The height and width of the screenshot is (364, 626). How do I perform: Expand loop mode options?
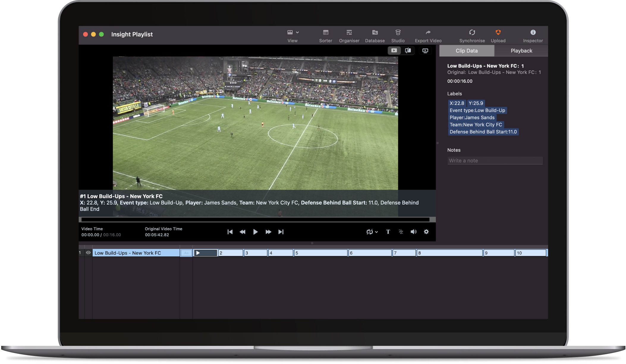[377, 232]
